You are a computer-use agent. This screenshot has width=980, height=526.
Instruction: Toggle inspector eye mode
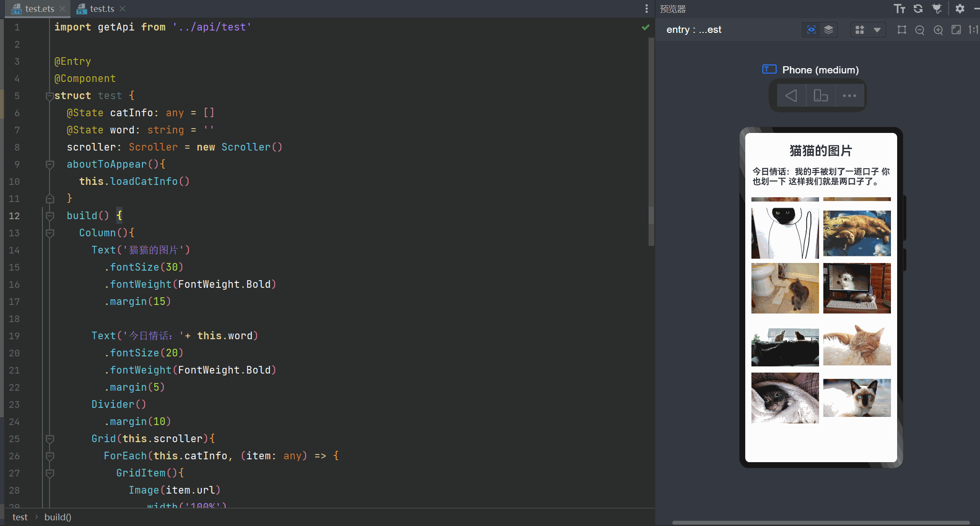811,30
